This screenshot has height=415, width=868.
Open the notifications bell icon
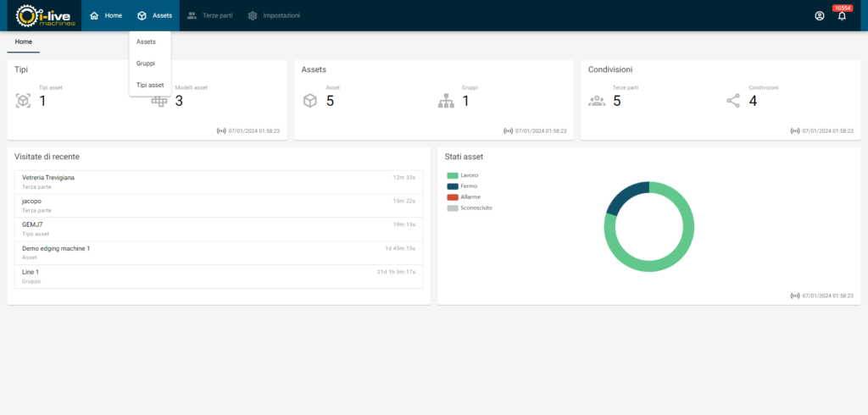click(x=842, y=15)
